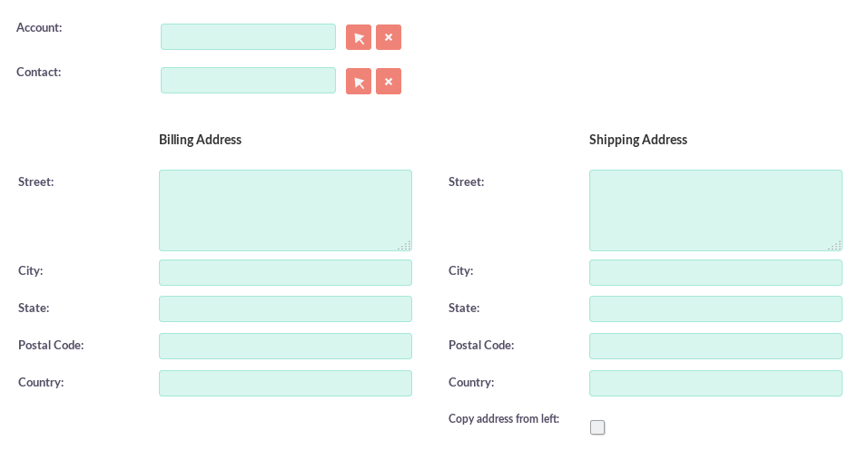Click the select arrow icon beside Account

pyautogui.click(x=359, y=37)
